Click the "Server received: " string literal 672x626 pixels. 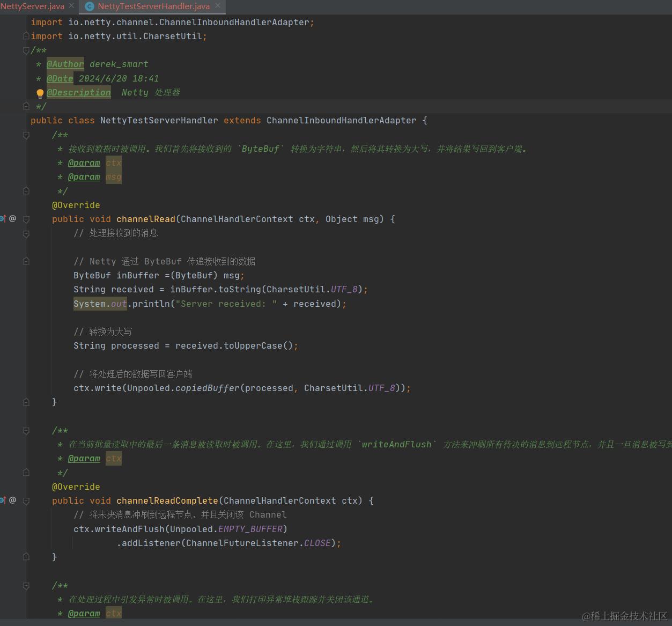click(226, 304)
